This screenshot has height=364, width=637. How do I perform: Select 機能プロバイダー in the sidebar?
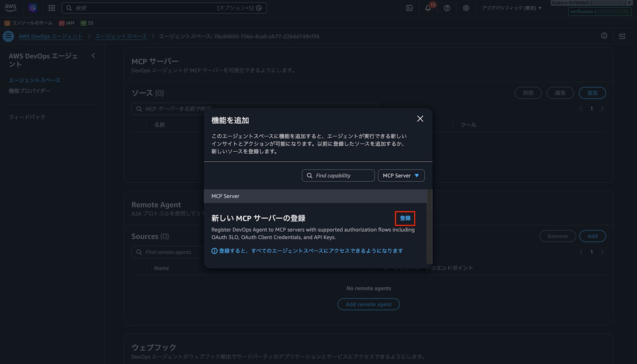tap(29, 91)
